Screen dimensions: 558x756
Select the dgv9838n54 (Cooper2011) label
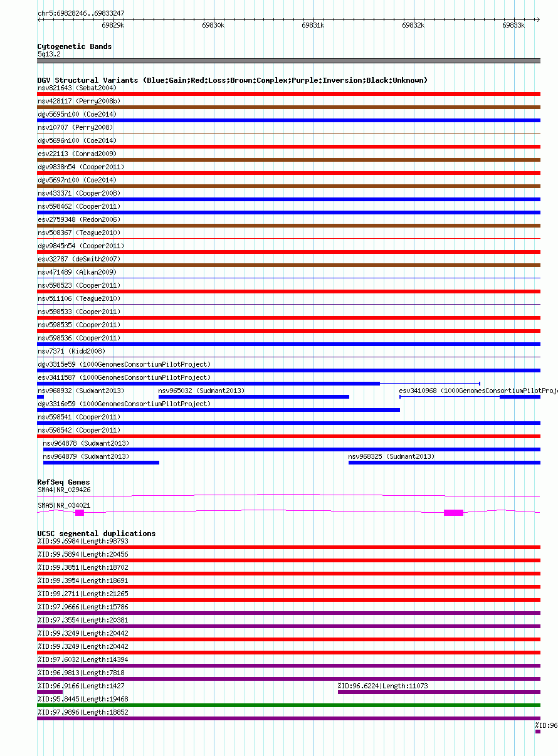(x=81, y=167)
